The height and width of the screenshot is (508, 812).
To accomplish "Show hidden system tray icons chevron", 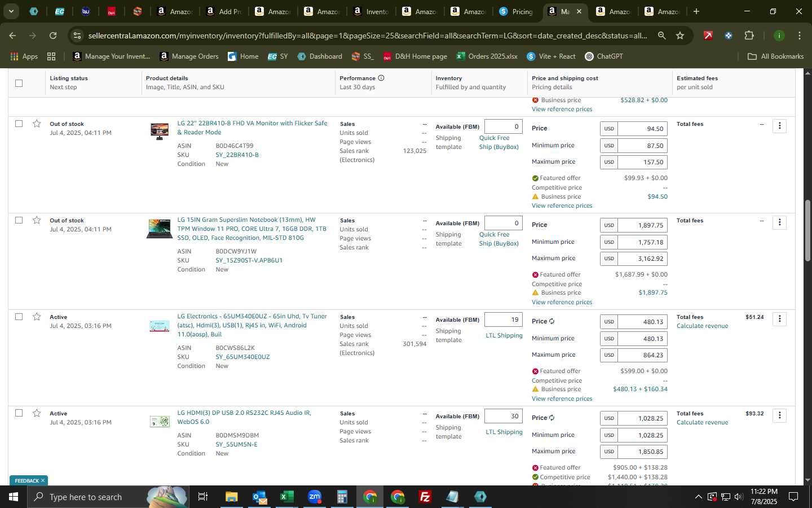I will (698, 497).
